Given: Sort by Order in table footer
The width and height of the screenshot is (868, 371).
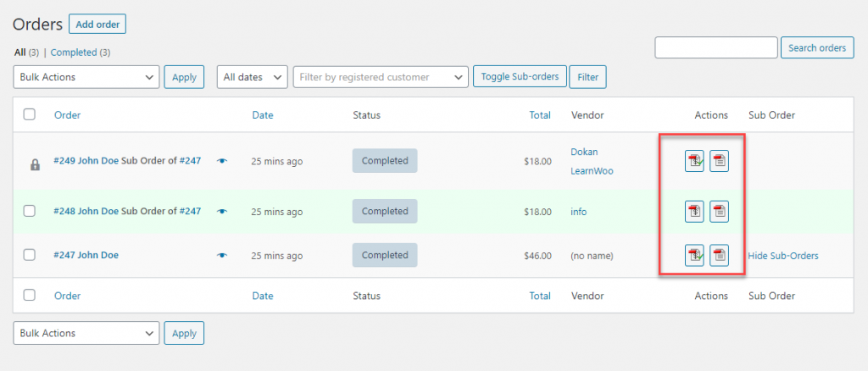Looking at the screenshot, I should coord(68,296).
